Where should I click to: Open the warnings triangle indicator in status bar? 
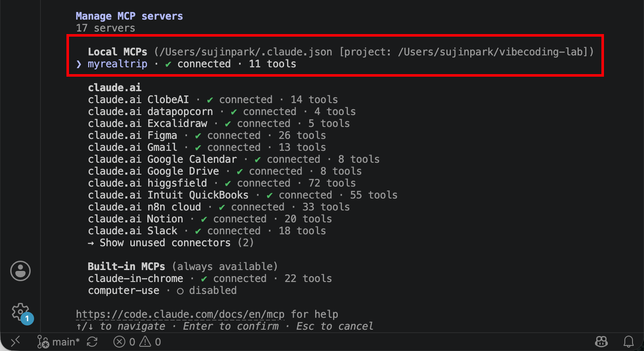tap(150, 342)
